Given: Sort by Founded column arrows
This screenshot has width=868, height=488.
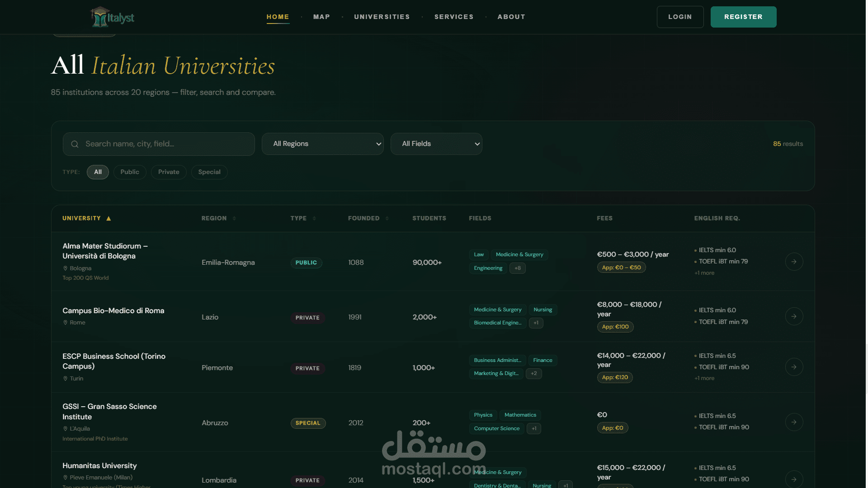Looking at the screenshot, I should click(x=387, y=219).
